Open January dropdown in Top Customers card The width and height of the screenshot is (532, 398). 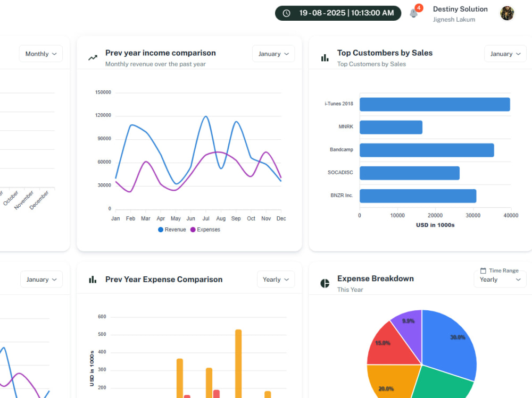point(505,54)
